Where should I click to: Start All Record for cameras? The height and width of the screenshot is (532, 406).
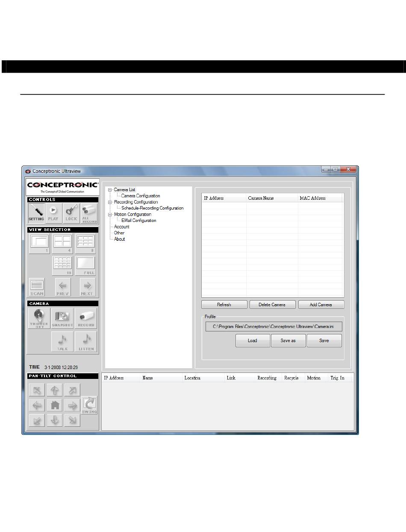coord(89,213)
